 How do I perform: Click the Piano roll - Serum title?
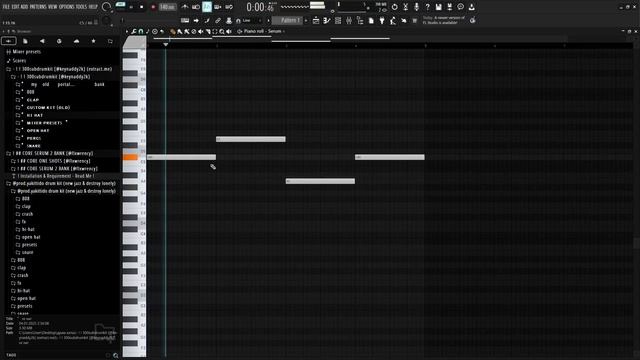point(262,31)
